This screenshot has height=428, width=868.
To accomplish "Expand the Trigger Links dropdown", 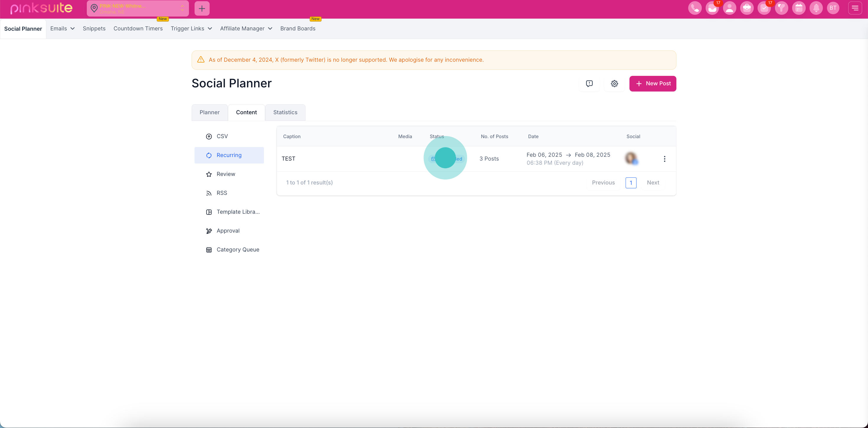I will (191, 29).
